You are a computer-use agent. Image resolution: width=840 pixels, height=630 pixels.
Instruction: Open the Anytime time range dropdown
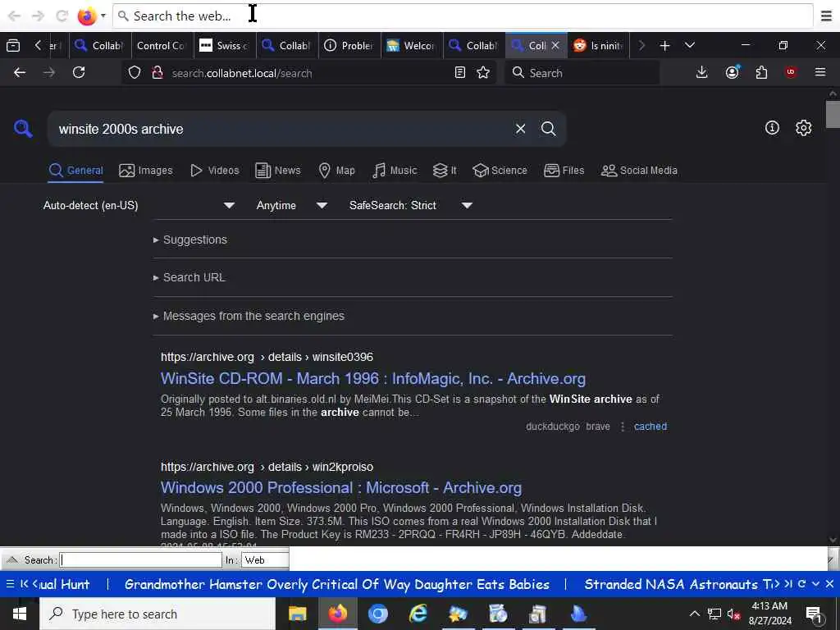[292, 205]
